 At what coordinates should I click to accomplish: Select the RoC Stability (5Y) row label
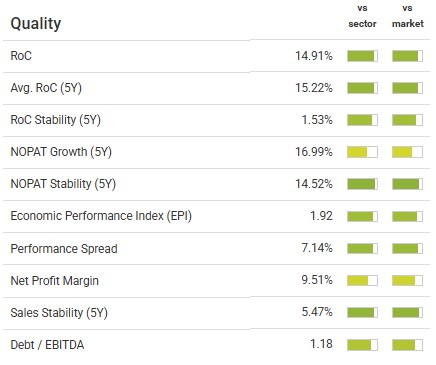pyautogui.click(x=55, y=120)
